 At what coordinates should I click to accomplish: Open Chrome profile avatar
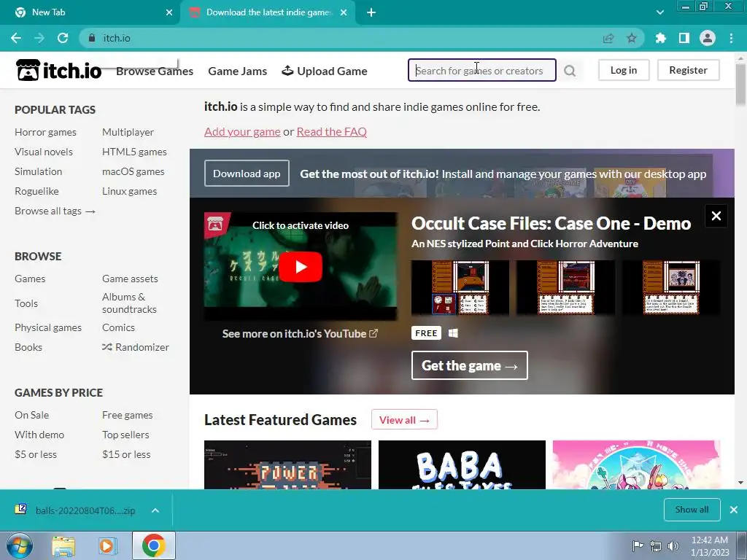708,38
